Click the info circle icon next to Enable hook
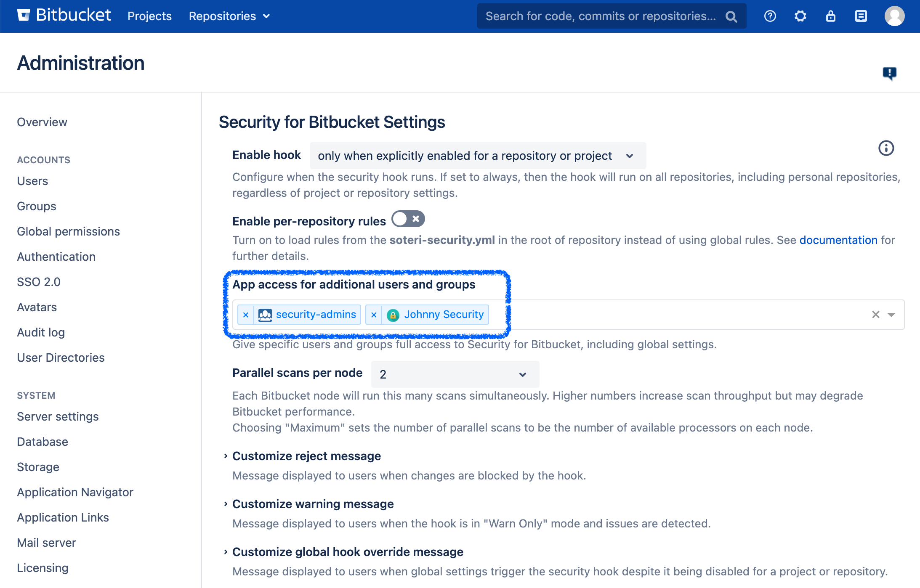The height and width of the screenshot is (588, 920). point(886,148)
